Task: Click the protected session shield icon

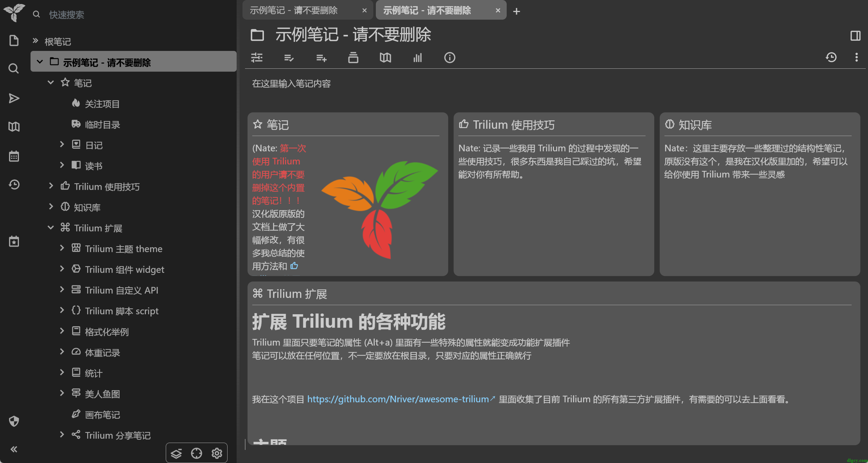Action: (14, 421)
